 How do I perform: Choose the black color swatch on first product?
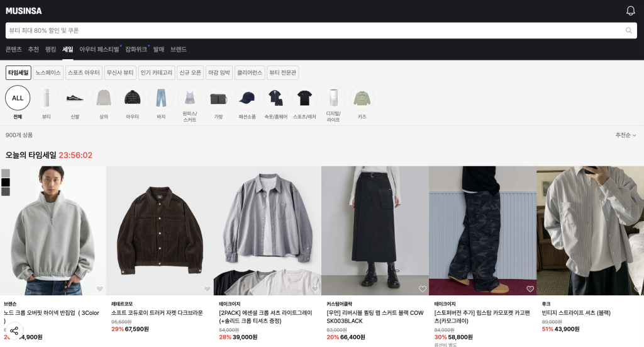point(6,183)
